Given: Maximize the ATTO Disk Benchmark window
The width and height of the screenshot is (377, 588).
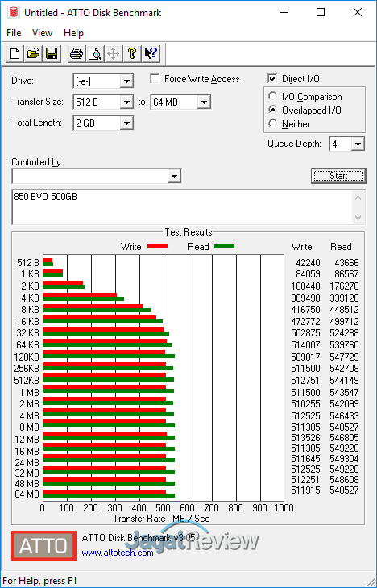Looking at the screenshot, I should click(x=321, y=12).
